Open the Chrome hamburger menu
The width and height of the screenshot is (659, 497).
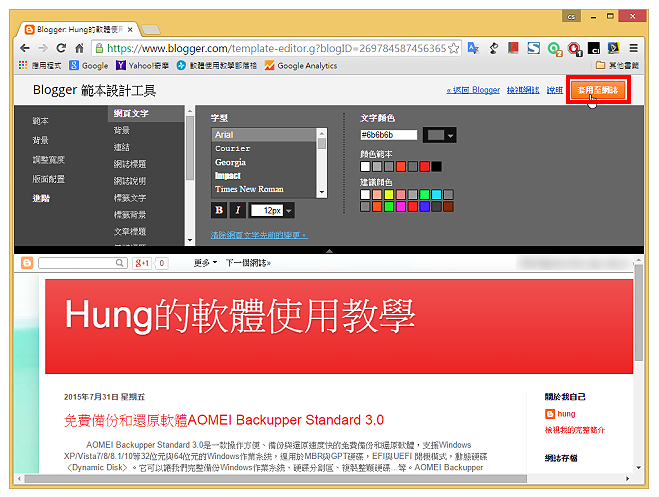click(x=633, y=48)
